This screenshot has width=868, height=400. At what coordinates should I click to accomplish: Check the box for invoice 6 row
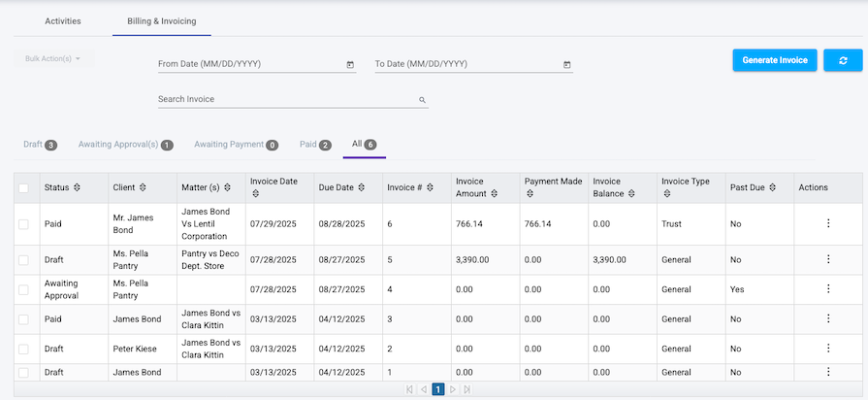pos(23,224)
